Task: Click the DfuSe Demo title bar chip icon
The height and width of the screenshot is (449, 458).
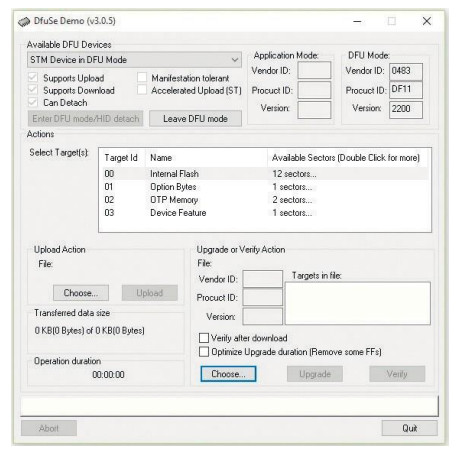Action: [x=24, y=22]
